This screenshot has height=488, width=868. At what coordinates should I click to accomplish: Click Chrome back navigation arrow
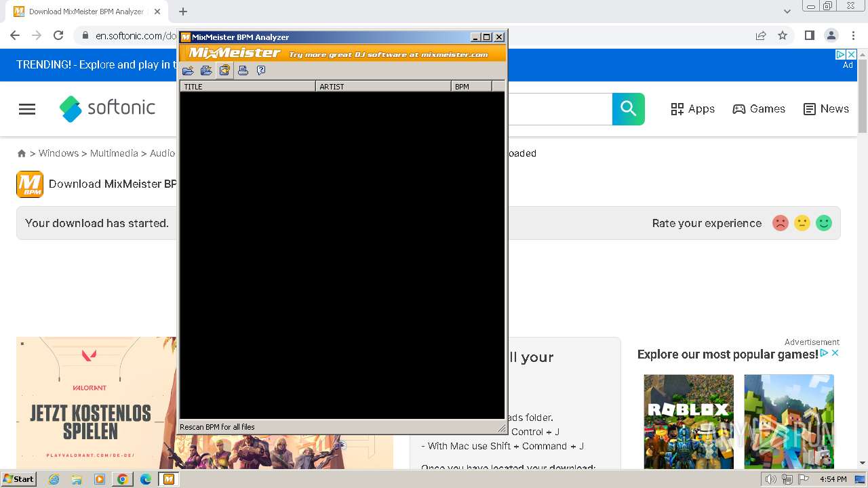(15, 35)
